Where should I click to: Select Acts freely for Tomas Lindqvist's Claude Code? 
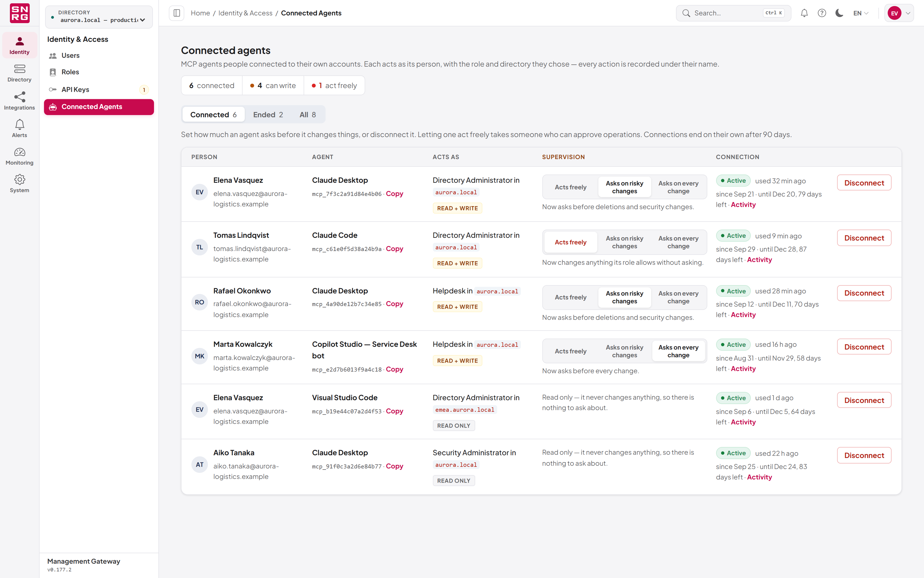[x=570, y=242]
